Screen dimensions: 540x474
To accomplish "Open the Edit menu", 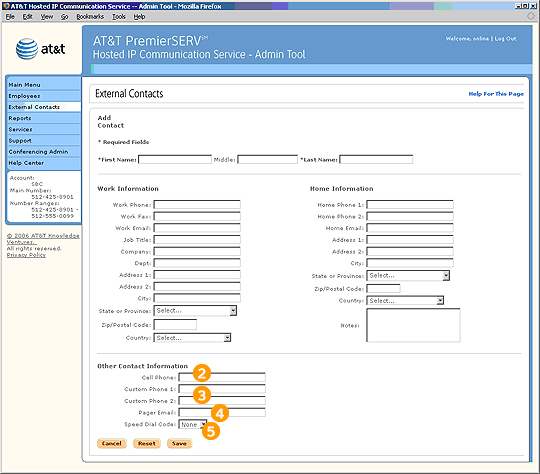I will pyautogui.click(x=28, y=17).
